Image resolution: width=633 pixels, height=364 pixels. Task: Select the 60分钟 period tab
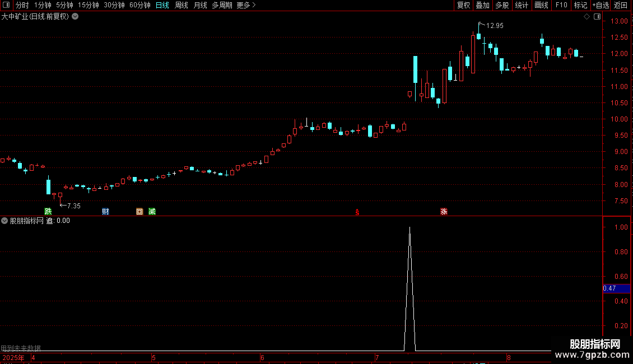tap(139, 5)
